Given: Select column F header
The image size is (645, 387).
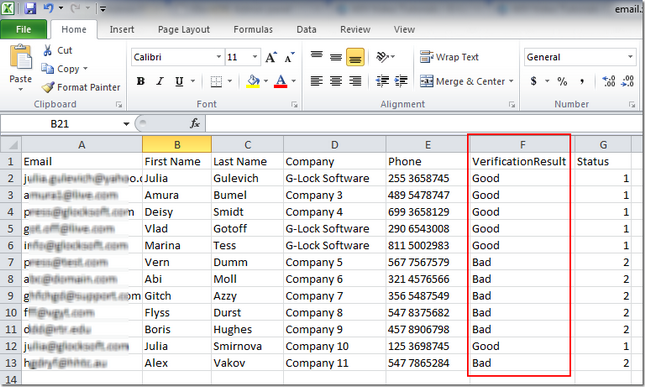Looking at the screenshot, I should (521, 144).
